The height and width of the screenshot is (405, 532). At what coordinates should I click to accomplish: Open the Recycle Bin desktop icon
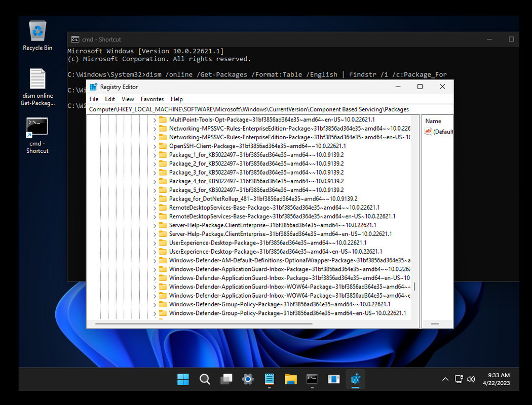[x=37, y=35]
